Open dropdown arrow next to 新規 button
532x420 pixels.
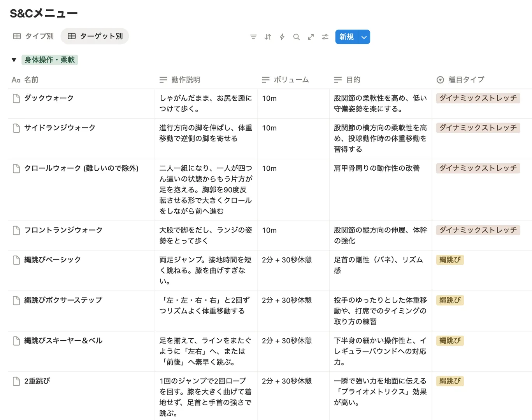(364, 37)
